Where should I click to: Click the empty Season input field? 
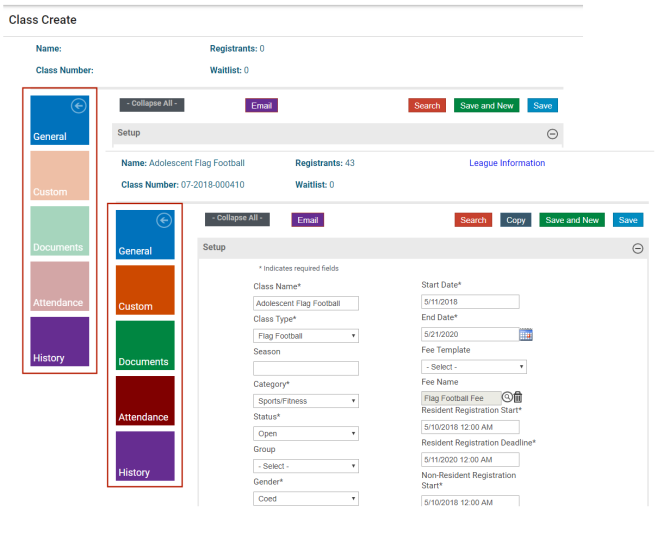click(305, 368)
